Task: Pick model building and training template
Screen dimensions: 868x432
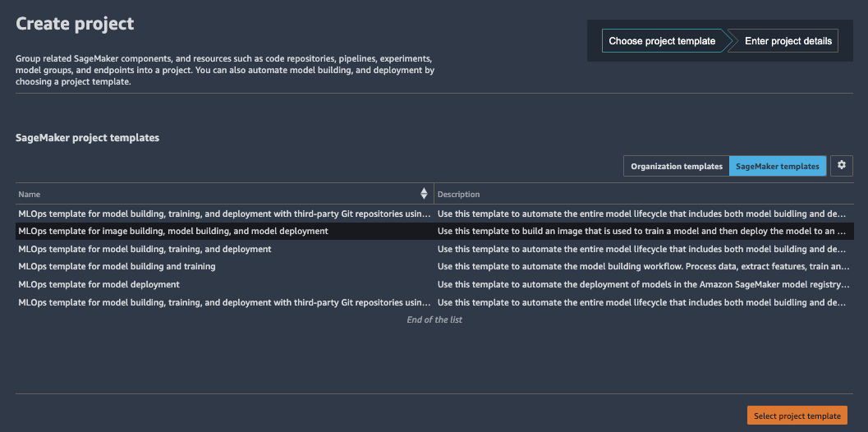Action: (x=117, y=267)
